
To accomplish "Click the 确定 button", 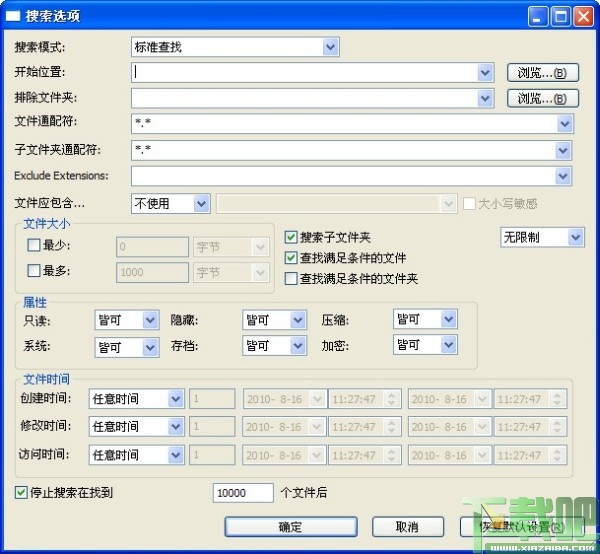I will [x=291, y=527].
